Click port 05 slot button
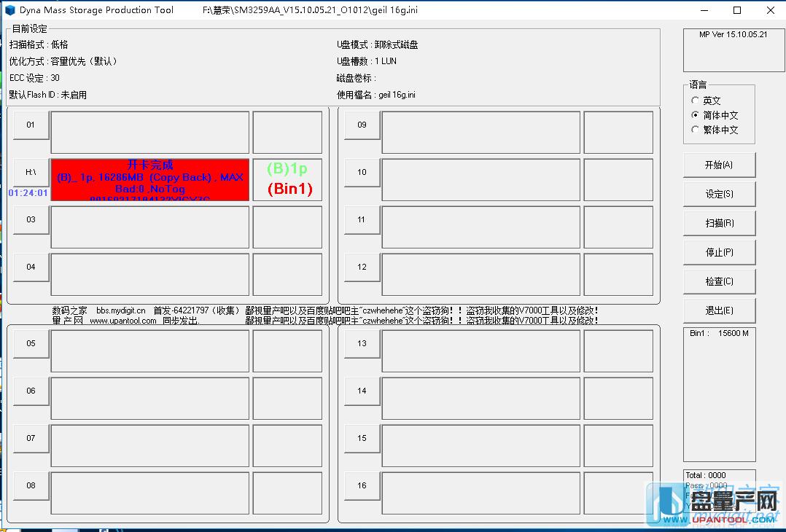The image size is (786, 532). (x=31, y=343)
